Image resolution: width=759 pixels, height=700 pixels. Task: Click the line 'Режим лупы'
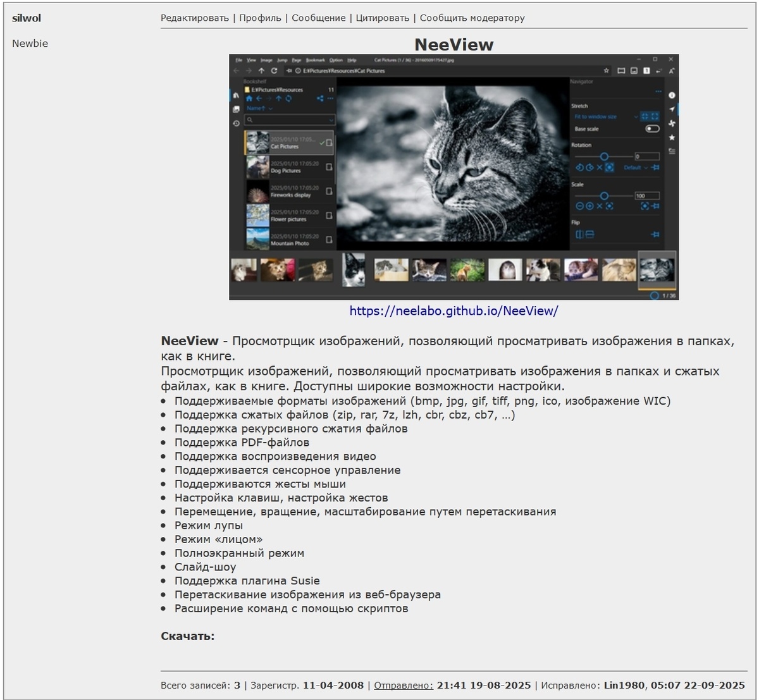pos(209,526)
